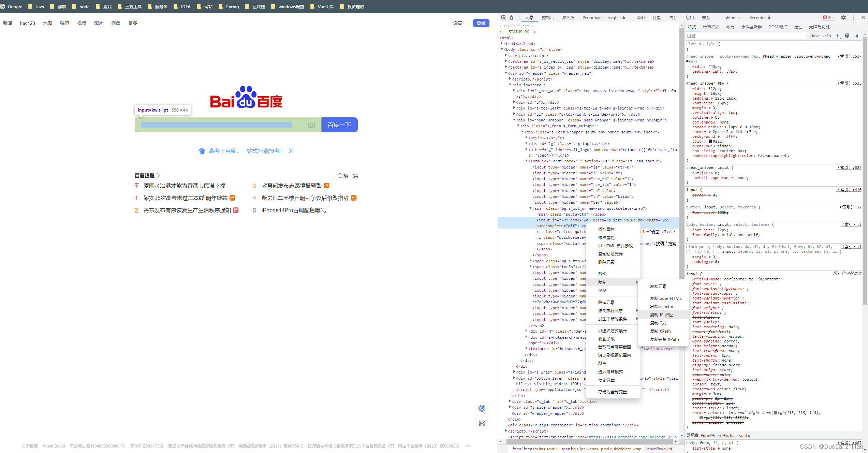Open the Spring bookmark folder
The image size is (868, 453).
[229, 6]
